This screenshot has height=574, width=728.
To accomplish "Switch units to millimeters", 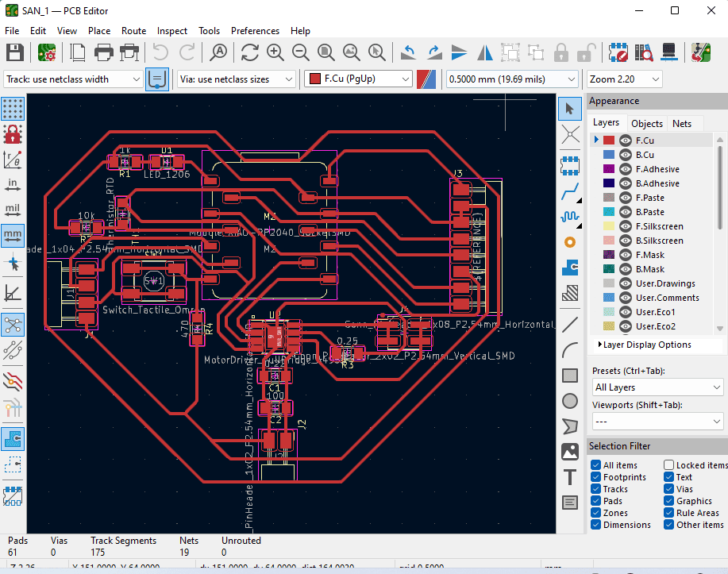I will point(13,236).
